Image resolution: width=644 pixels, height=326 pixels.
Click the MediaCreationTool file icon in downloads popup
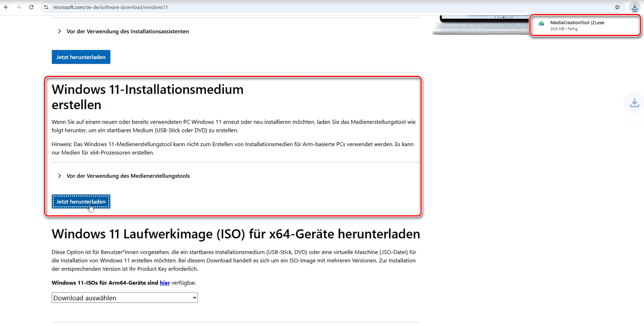click(x=542, y=24)
